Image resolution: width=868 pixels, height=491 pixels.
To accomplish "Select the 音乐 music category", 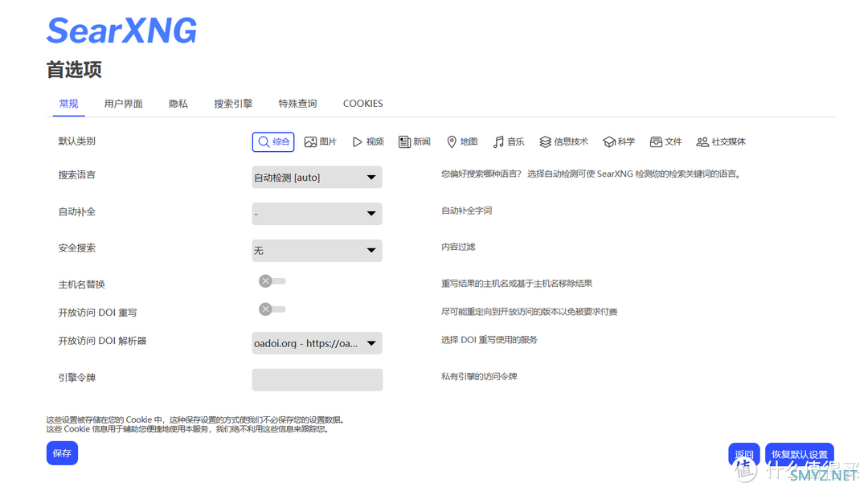I will (509, 141).
